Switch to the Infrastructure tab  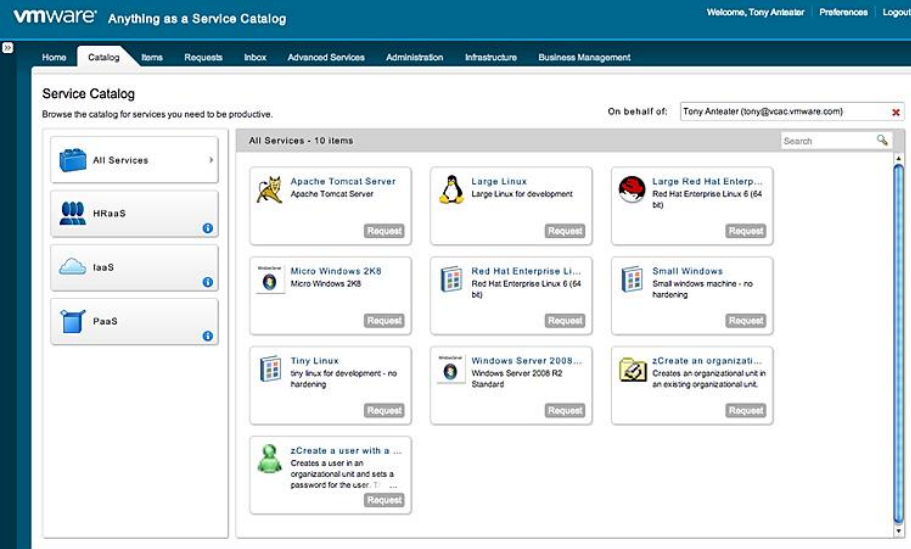click(490, 58)
